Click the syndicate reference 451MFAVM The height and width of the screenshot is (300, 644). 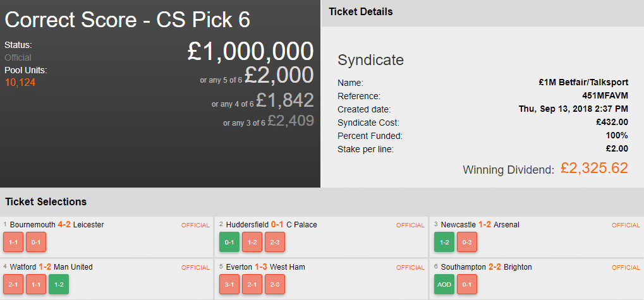click(605, 96)
